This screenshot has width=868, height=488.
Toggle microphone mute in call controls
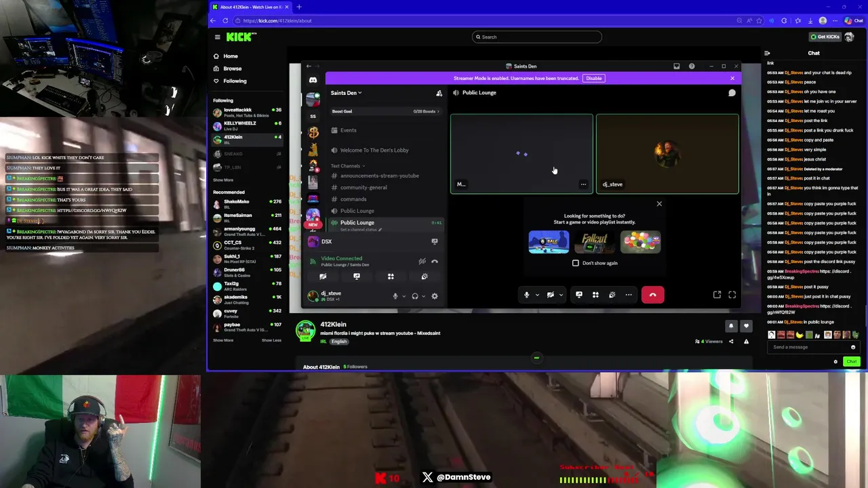(x=526, y=295)
